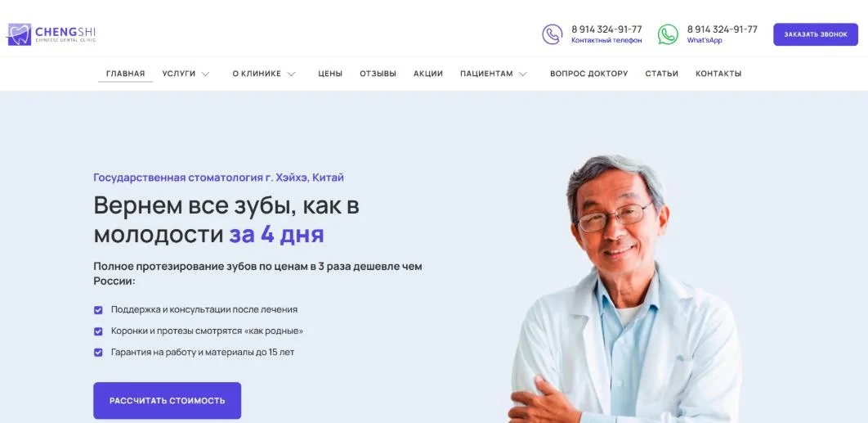The image size is (868, 423).
Task: Click the contact phone number 8 914 324-91-77
Action: [x=606, y=29]
